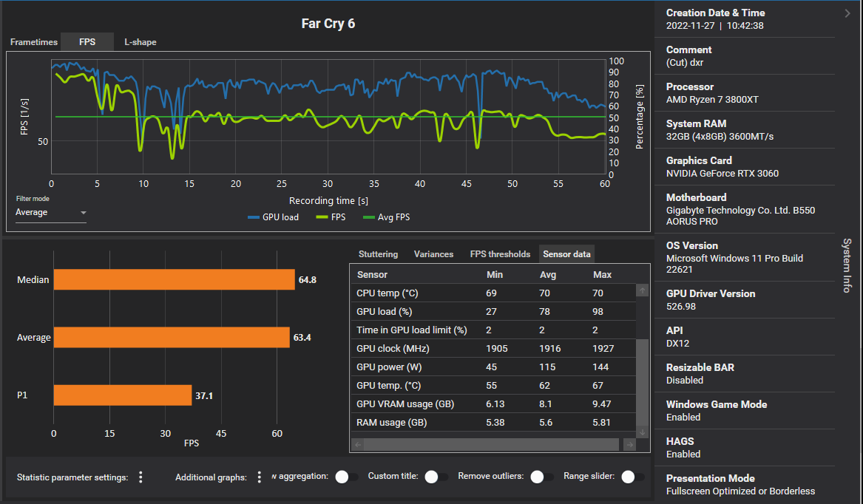Open the FPS thresholds tab
This screenshot has height=504, width=863.
500,253
